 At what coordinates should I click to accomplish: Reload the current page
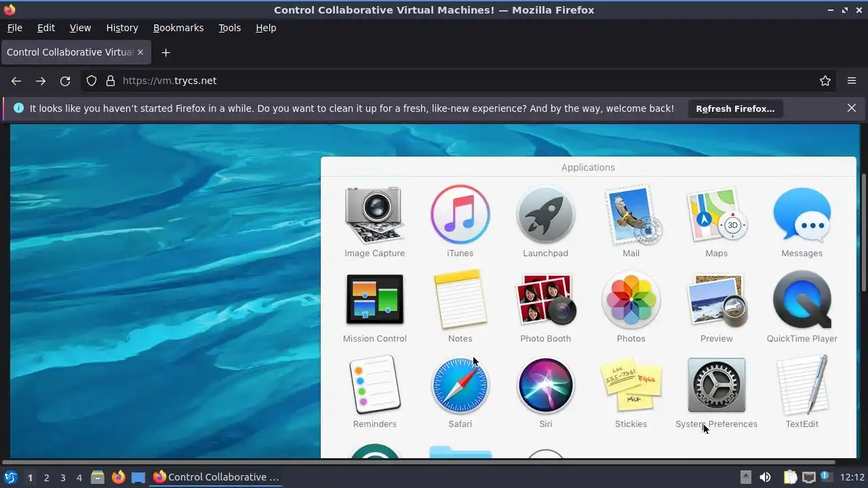point(65,81)
